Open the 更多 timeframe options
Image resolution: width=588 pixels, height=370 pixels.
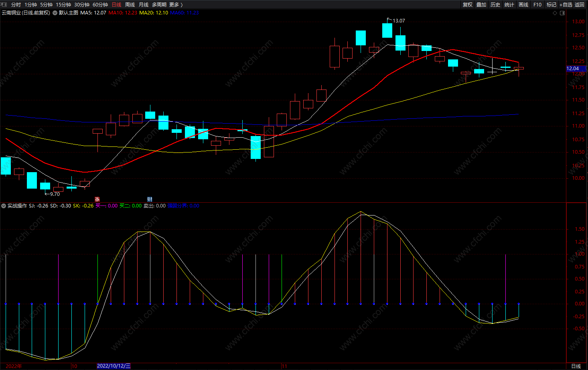click(x=176, y=5)
